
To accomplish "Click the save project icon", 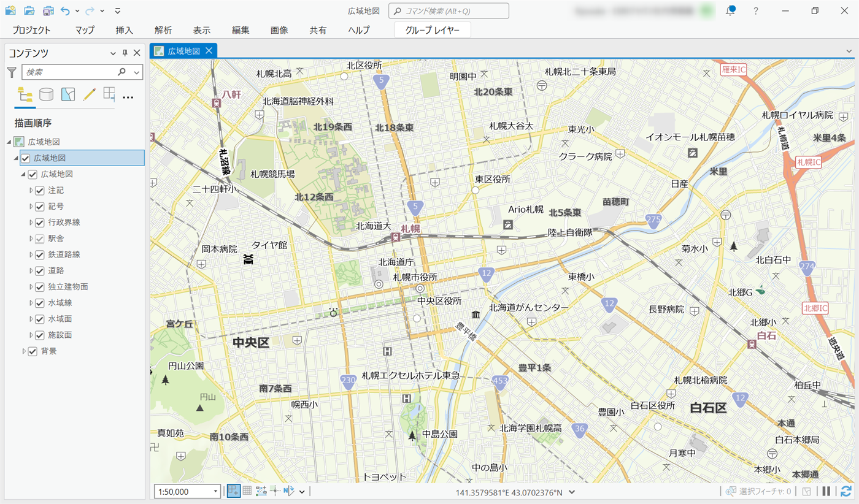I will 48,10.
